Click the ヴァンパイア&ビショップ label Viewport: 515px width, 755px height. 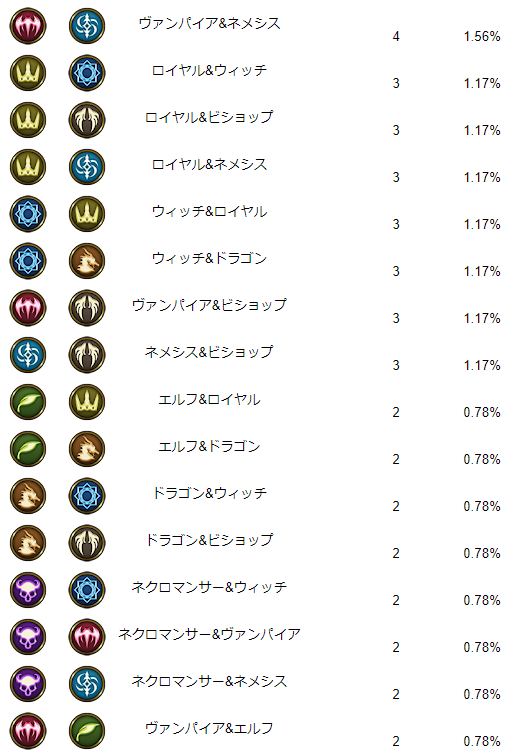pyautogui.click(x=209, y=305)
